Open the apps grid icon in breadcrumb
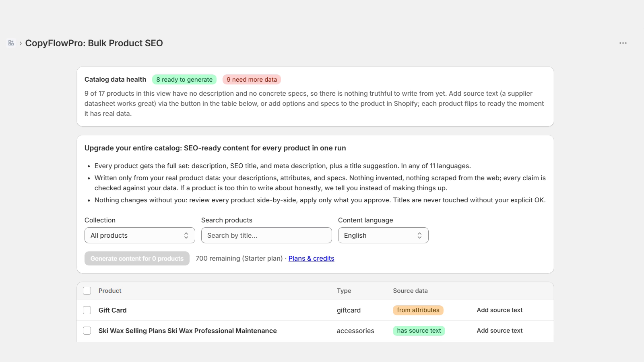This screenshot has width=644, height=362. coord(11,43)
